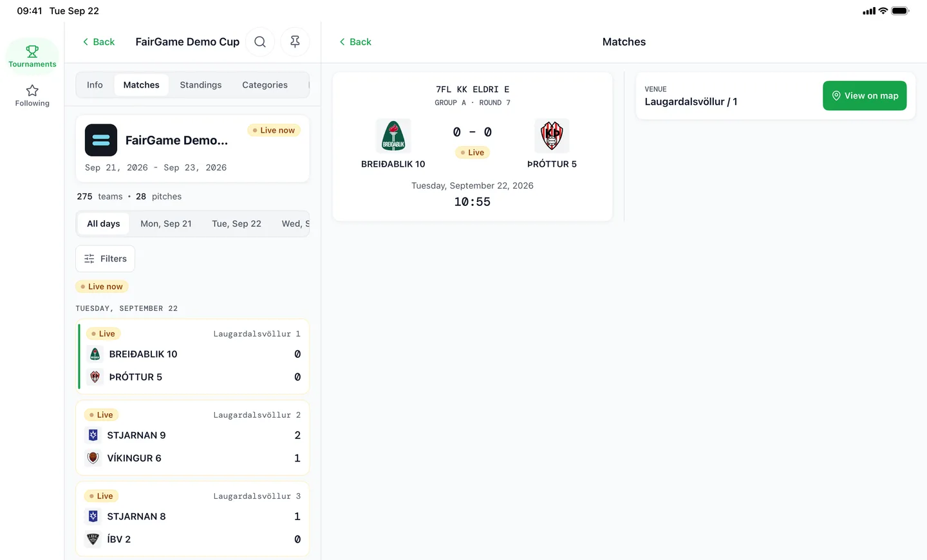The width and height of the screenshot is (927, 560).
Task: Click the Laugardalsvöllur 2 pitch label
Action: click(x=257, y=415)
